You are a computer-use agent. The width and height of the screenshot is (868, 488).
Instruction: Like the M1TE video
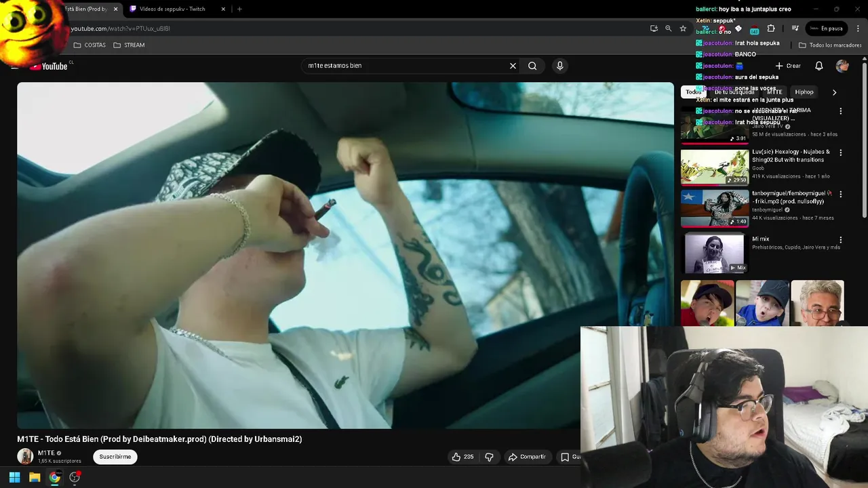(x=463, y=457)
